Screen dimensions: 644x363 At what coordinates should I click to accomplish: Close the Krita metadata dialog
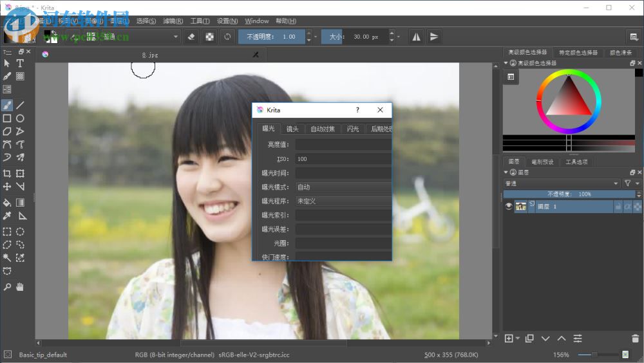(x=380, y=109)
